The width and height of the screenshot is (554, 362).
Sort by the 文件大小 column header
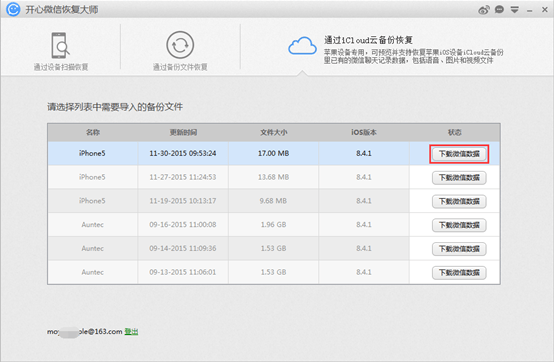coord(273,132)
